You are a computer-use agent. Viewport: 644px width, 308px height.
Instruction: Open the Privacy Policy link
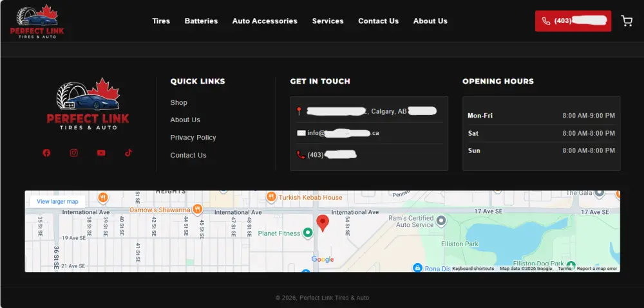[x=193, y=138]
